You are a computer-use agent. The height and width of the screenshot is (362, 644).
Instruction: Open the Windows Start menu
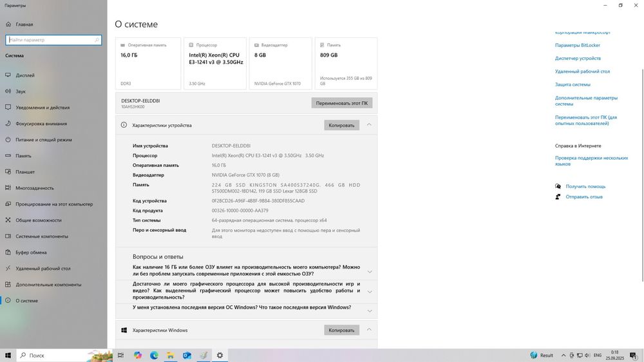[x=8, y=356]
